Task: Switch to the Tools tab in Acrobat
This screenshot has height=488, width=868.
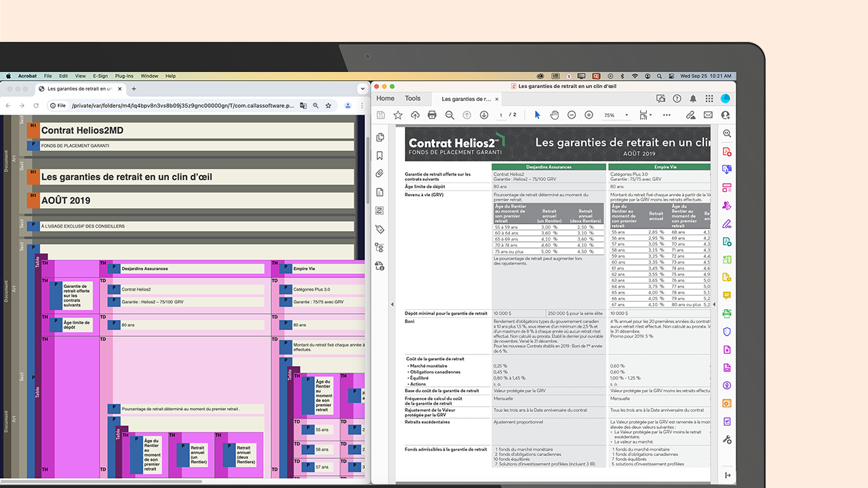Action: coord(413,98)
